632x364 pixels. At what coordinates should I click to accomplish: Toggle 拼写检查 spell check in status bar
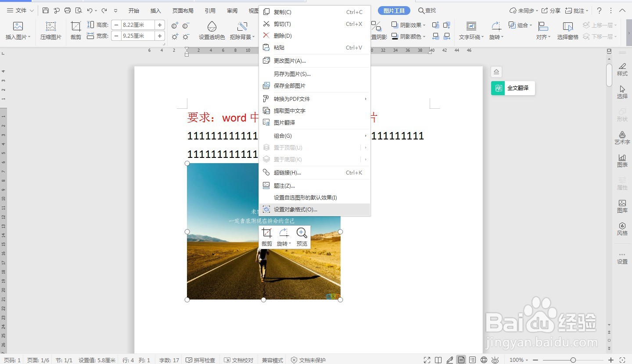click(x=201, y=360)
